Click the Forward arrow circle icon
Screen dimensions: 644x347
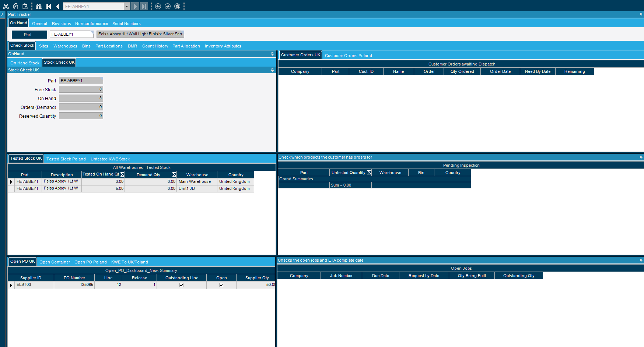(168, 6)
